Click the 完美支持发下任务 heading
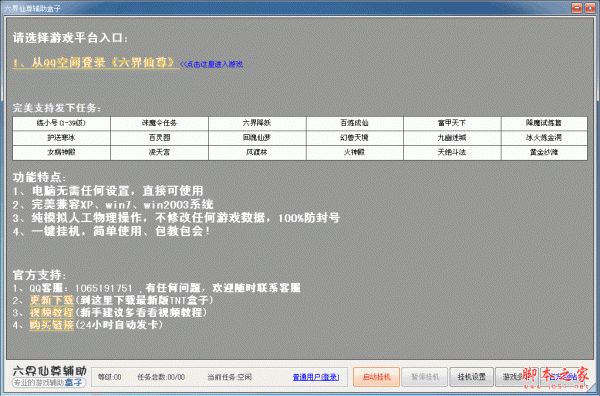Viewport: 600px width, 396px height. pyautogui.click(x=57, y=108)
